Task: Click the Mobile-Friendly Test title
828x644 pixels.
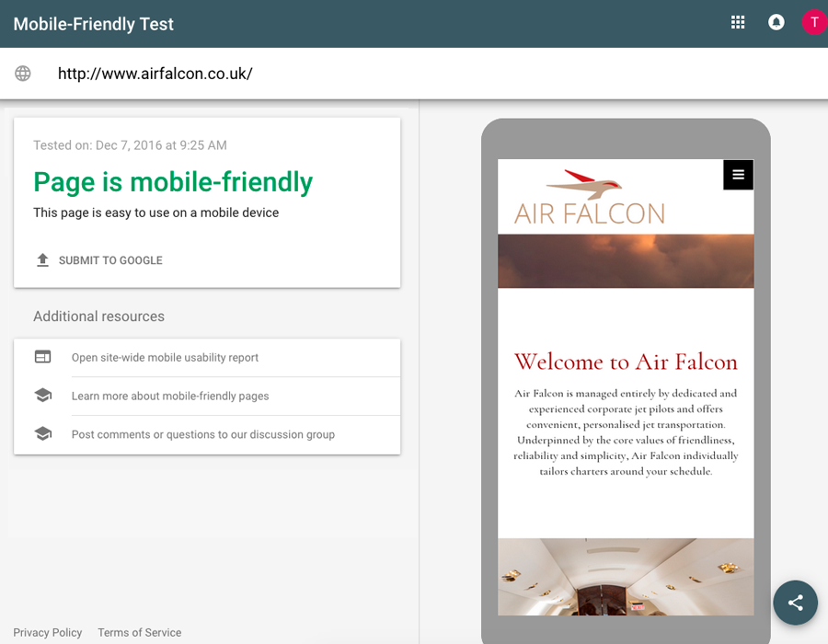Action: (x=94, y=24)
